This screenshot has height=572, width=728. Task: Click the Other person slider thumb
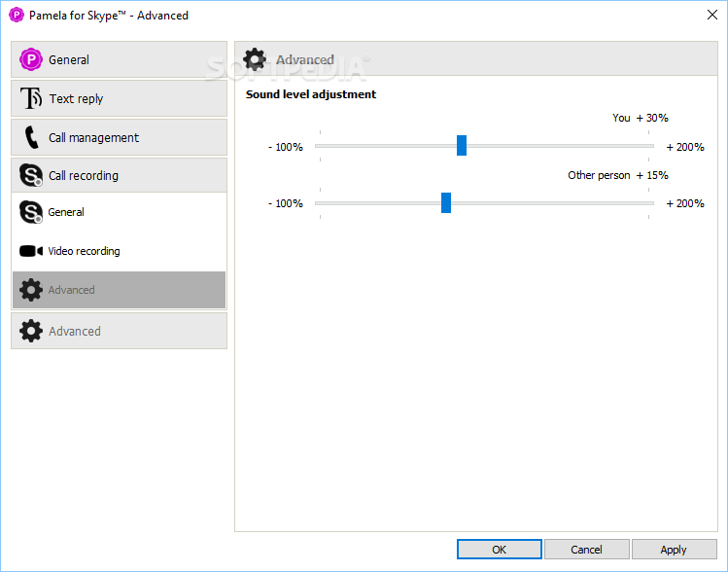[446, 202]
